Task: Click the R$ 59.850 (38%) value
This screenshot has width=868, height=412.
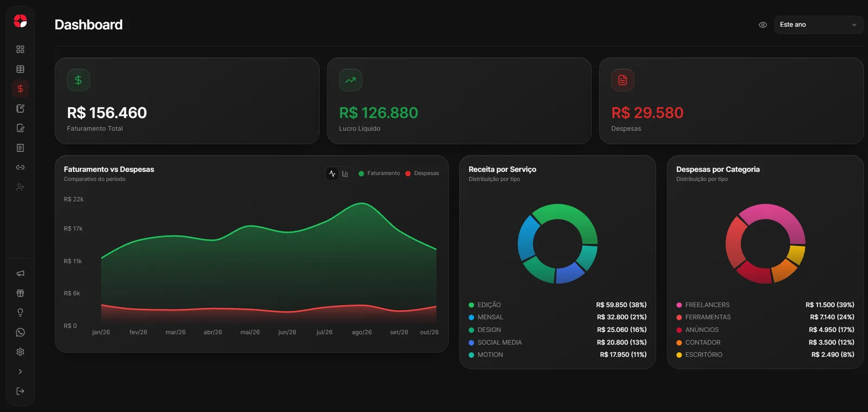Action: click(621, 305)
